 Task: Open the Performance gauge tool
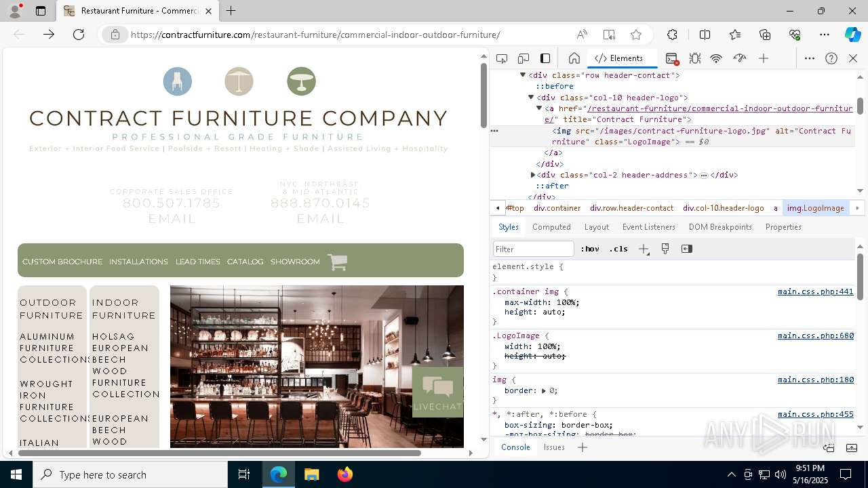[x=740, y=58]
